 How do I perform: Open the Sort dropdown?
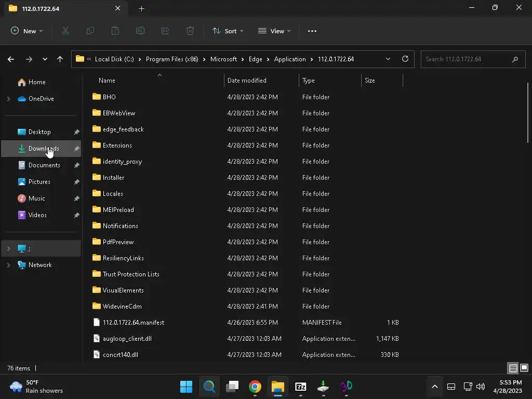pyautogui.click(x=228, y=31)
